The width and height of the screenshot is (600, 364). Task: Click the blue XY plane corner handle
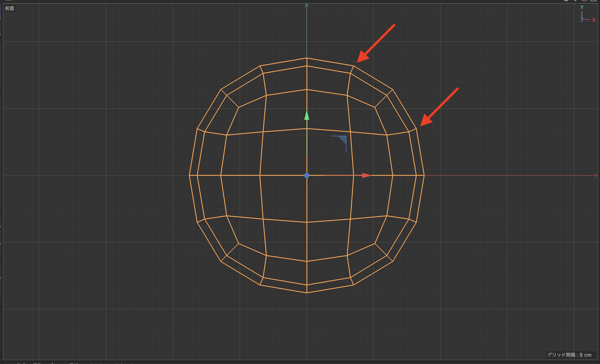(x=342, y=140)
